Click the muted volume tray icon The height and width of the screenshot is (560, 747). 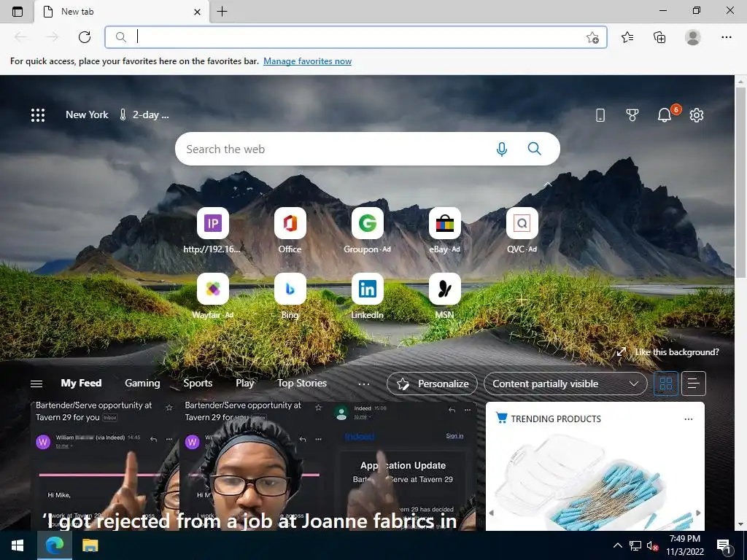[x=652, y=545]
